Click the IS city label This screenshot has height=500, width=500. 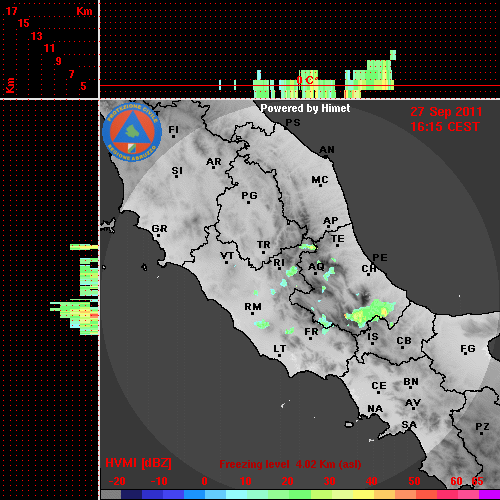(x=373, y=337)
